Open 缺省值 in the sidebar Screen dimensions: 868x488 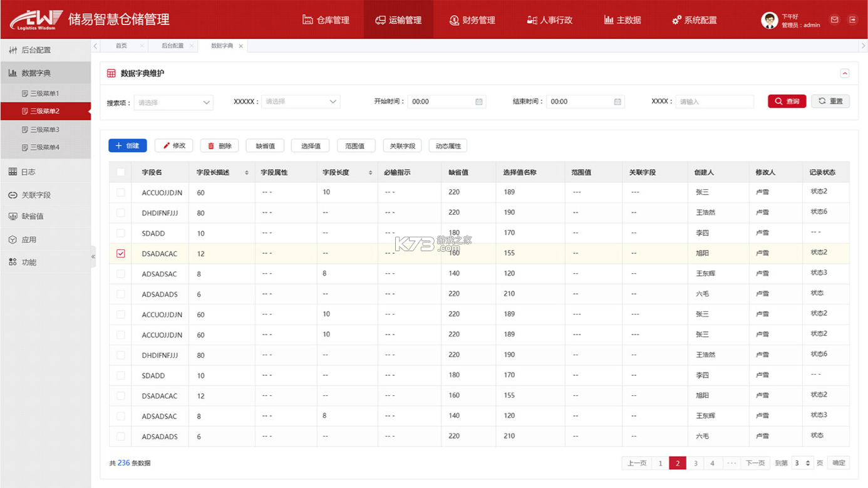pyautogui.click(x=45, y=216)
